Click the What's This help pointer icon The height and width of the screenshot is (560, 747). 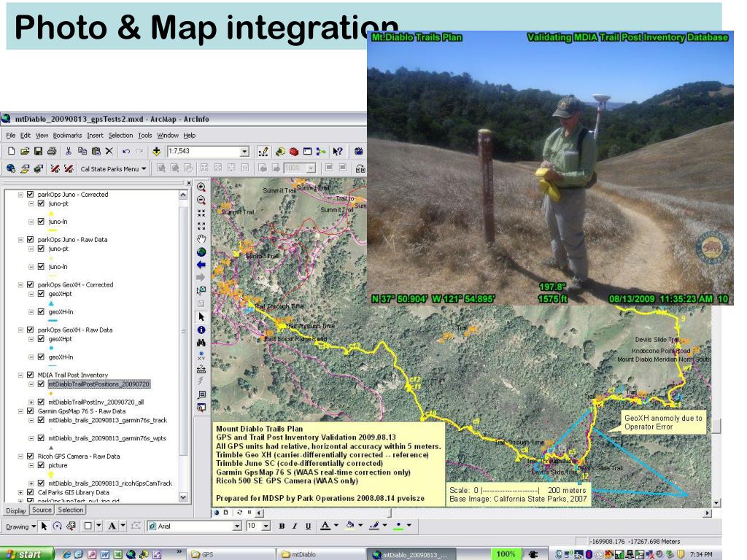[x=338, y=152]
